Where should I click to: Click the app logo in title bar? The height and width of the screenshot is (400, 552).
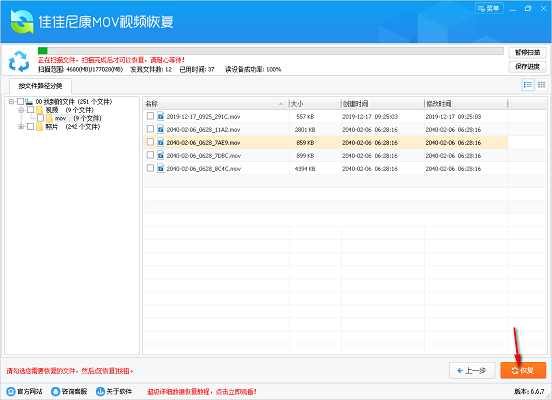tap(22, 22)
